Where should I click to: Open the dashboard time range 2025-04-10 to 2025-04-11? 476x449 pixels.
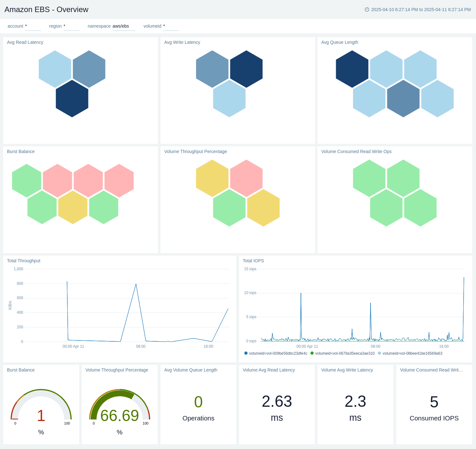coord(421,10)
